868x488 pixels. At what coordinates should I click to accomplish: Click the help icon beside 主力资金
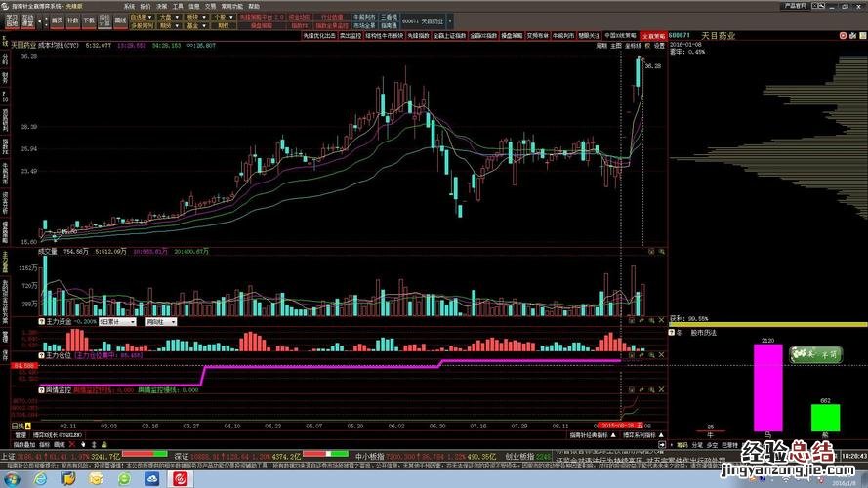click(42, 321)
